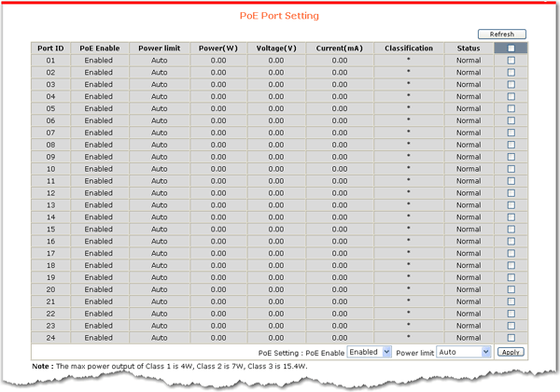Click the Note about Class max power
The image size is (560, 392).
[170, 366]
